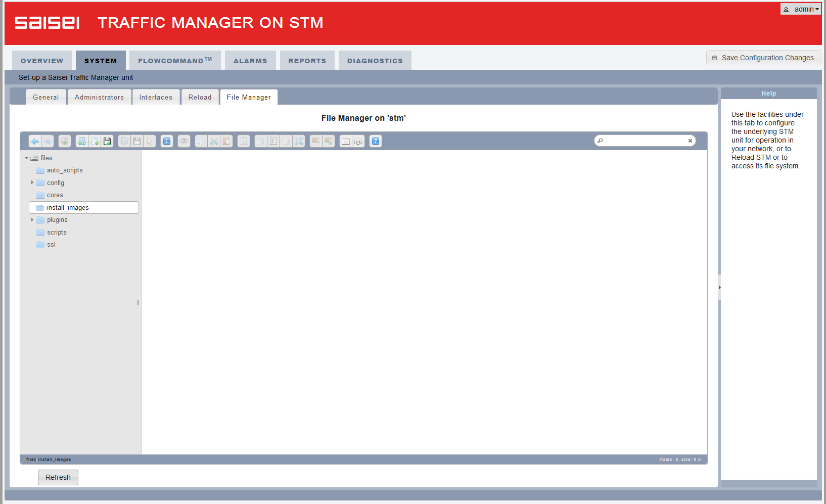Expand the config folder arrow
Viewport: 826px width, 504px height.
pyautogui.click(x=32, y=182)
